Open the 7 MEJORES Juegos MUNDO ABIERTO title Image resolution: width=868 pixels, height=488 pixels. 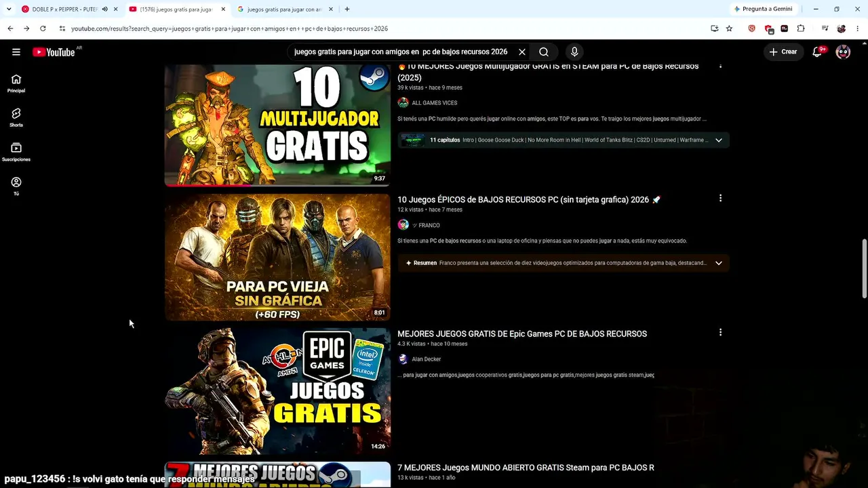pyautogui.click(x=526, y=468)
